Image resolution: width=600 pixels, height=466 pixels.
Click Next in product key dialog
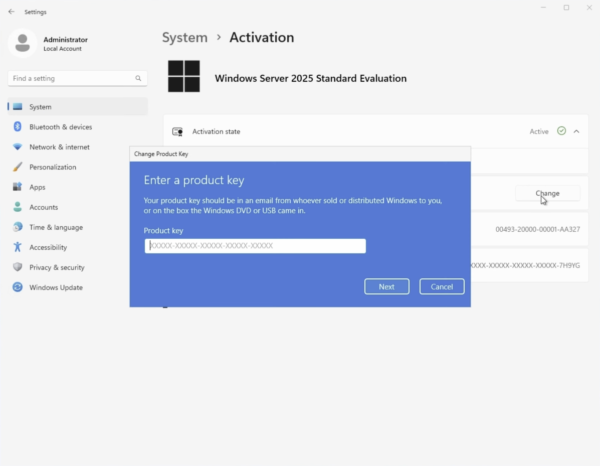[x=386, y=287]
